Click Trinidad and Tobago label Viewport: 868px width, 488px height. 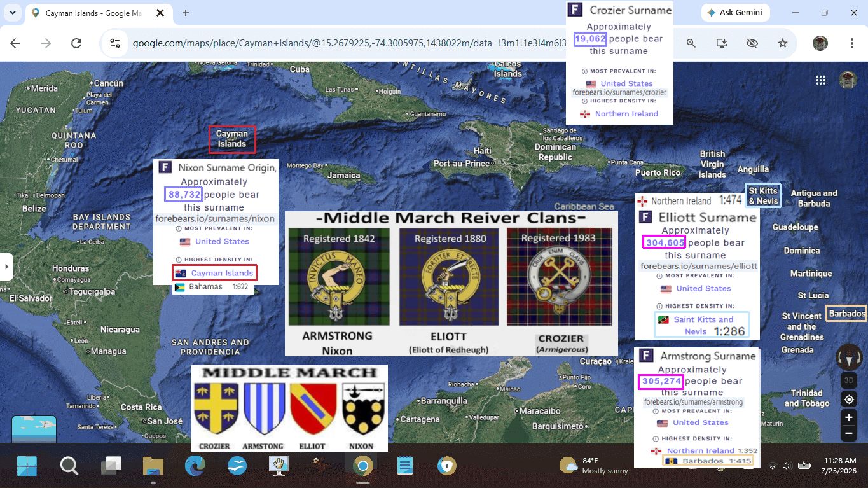(x=806, y=398)
